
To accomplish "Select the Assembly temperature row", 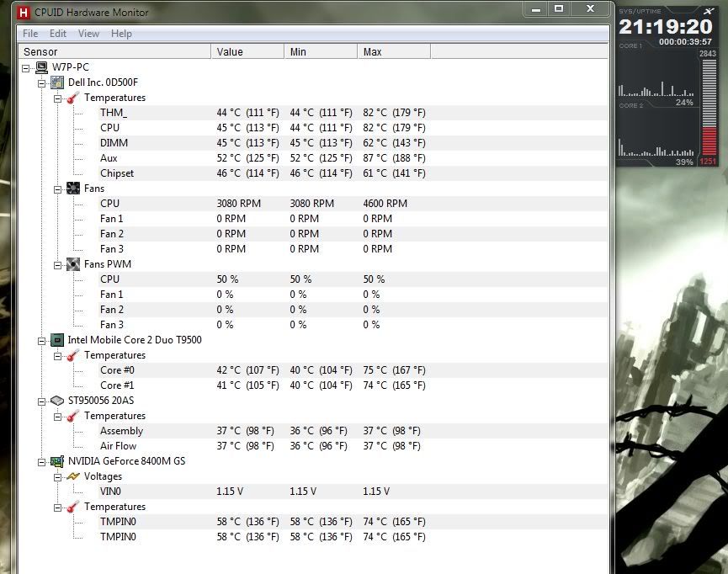I will (x=353, y=431).
